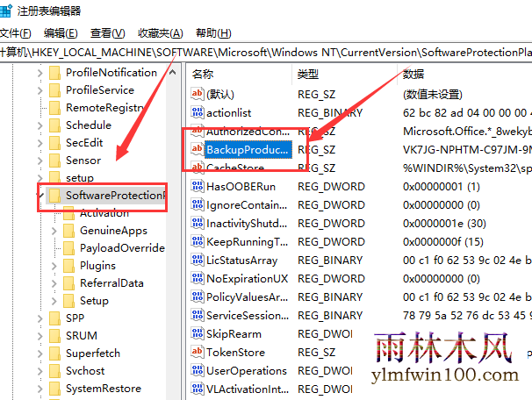Screen dimensions: 532x400
Task: Click the Registry Editor title bar icon
Action: tap(6, 11)
